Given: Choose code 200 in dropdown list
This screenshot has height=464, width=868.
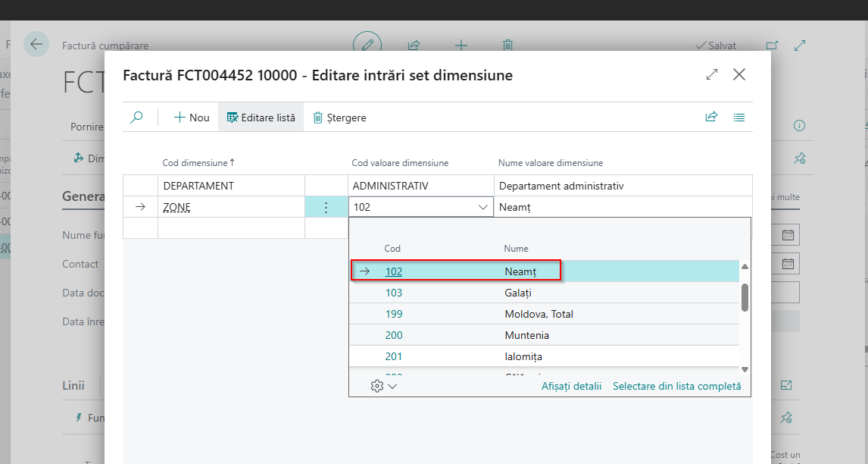Looking at the screenshot, I should pos(394,335).
